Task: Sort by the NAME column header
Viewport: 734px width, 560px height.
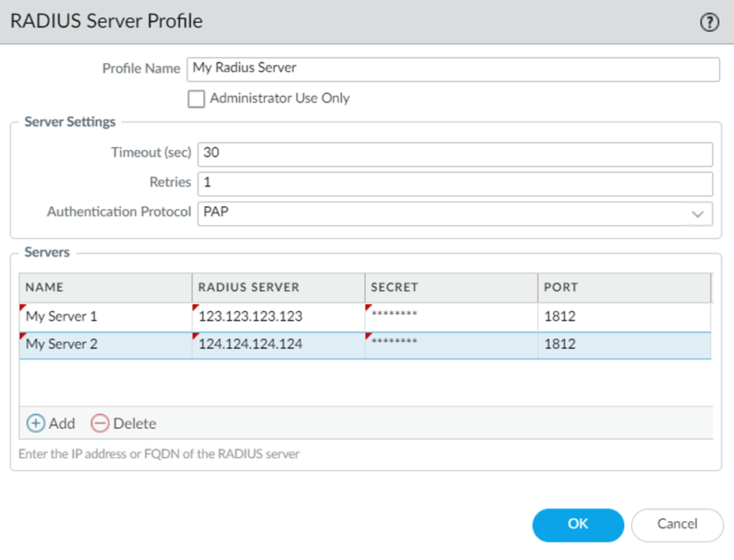Action: pyautogui.click(x=105, y=288)
